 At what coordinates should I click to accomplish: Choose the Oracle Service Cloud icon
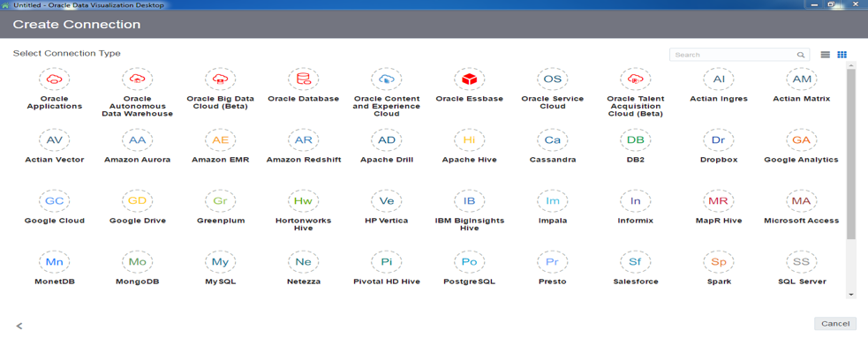point(553,79)
